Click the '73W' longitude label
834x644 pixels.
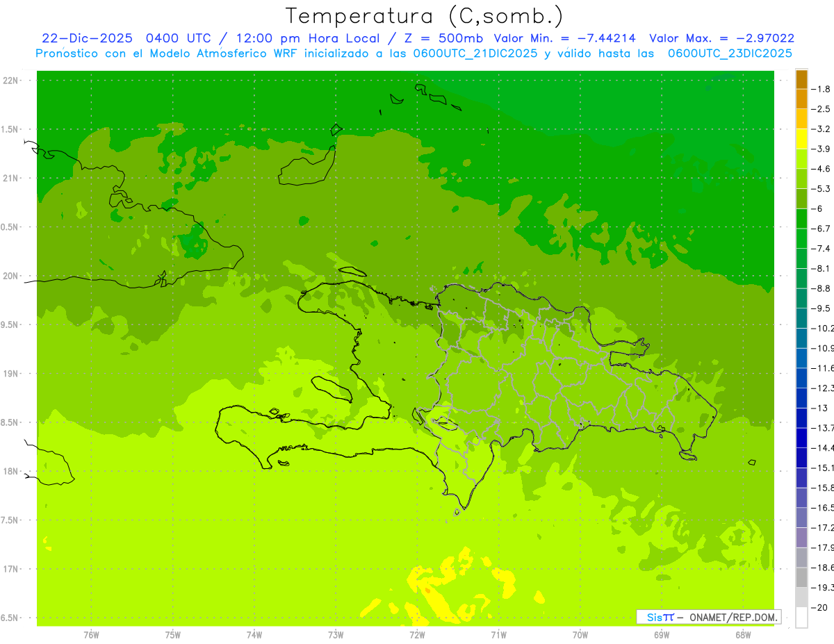click(x=336, y=635)
